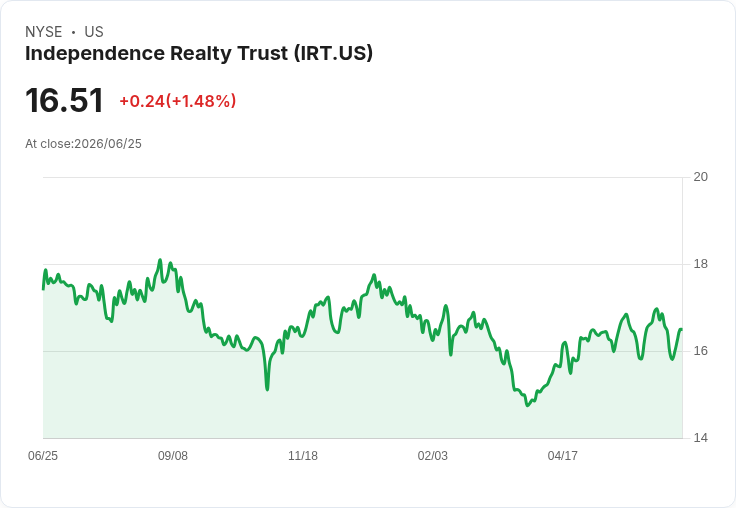Screen dimensions: 736x508
Task: Click the 09/08 x-axis date label
Action: pyautogui.click(x=173, y=456)
